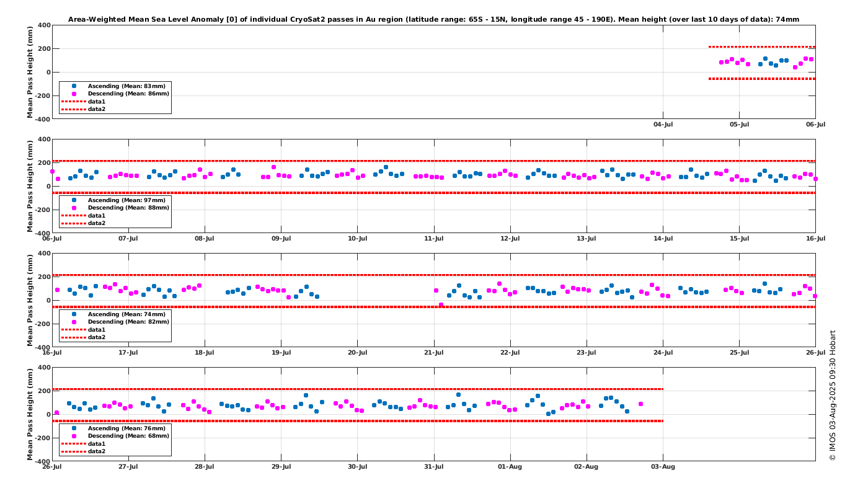Click the '23-Jul' date tick label
The height and width of the screenshot is (496, 868).
coord(587,353)
